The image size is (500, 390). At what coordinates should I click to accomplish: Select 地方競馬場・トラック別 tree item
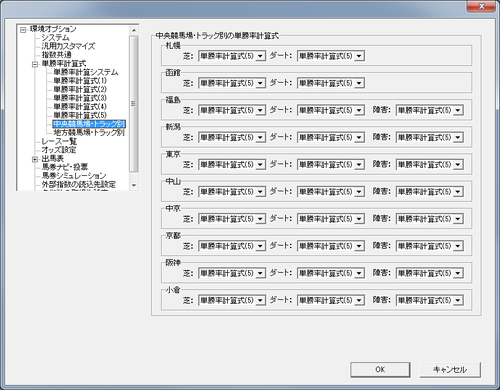click(x=89, y=133)
